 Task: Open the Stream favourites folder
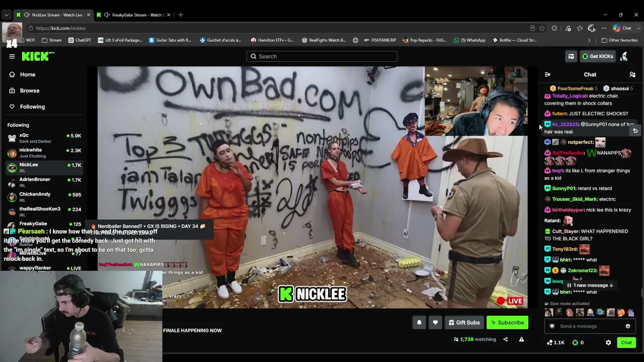(52, 40)
